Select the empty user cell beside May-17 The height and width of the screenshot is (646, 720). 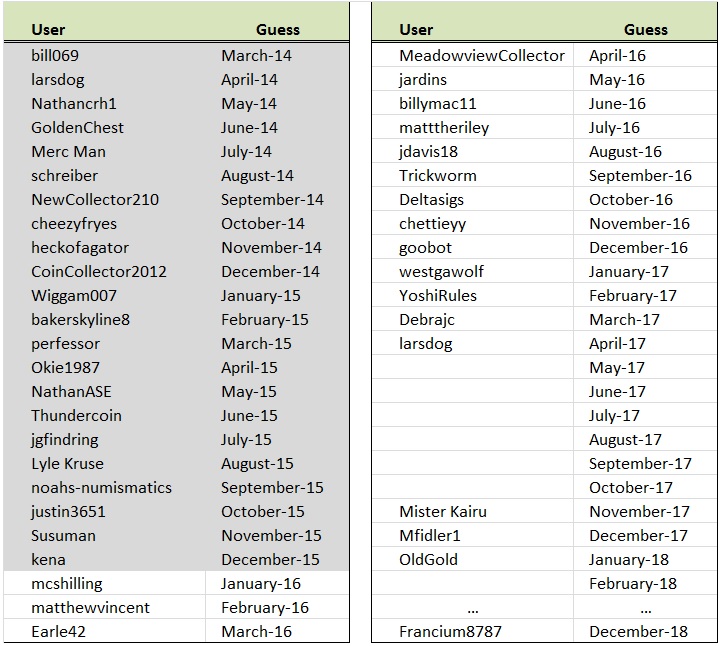472,367
